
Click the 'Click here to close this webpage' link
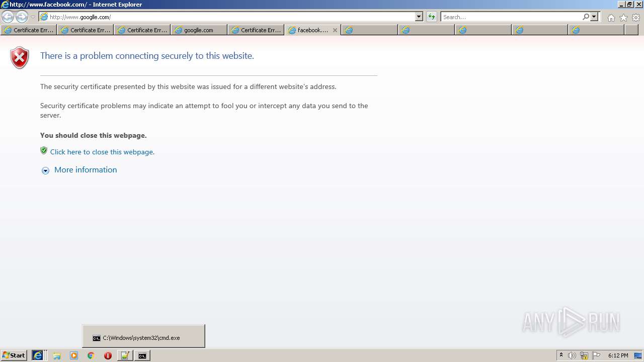point(102,152)
